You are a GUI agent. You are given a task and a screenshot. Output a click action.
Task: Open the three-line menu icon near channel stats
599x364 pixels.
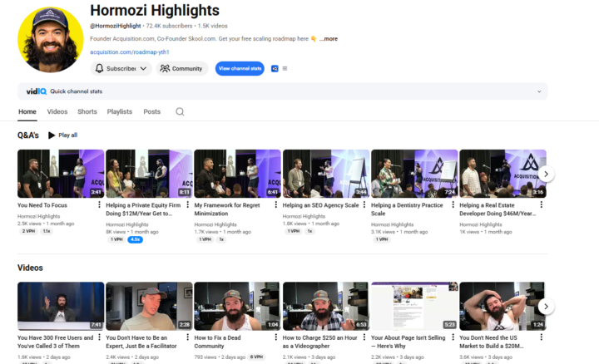(x=285, y=69)
